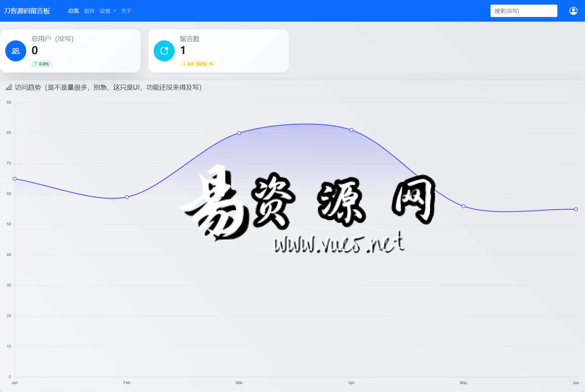Click the total users value 0
The image size is (585, 392).
(x=35, y=50)
